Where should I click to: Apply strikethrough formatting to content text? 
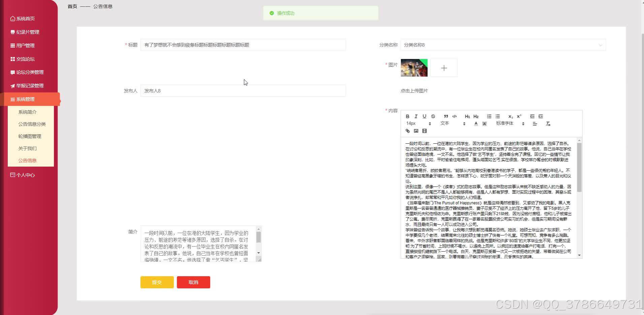(x=433, y=116)
